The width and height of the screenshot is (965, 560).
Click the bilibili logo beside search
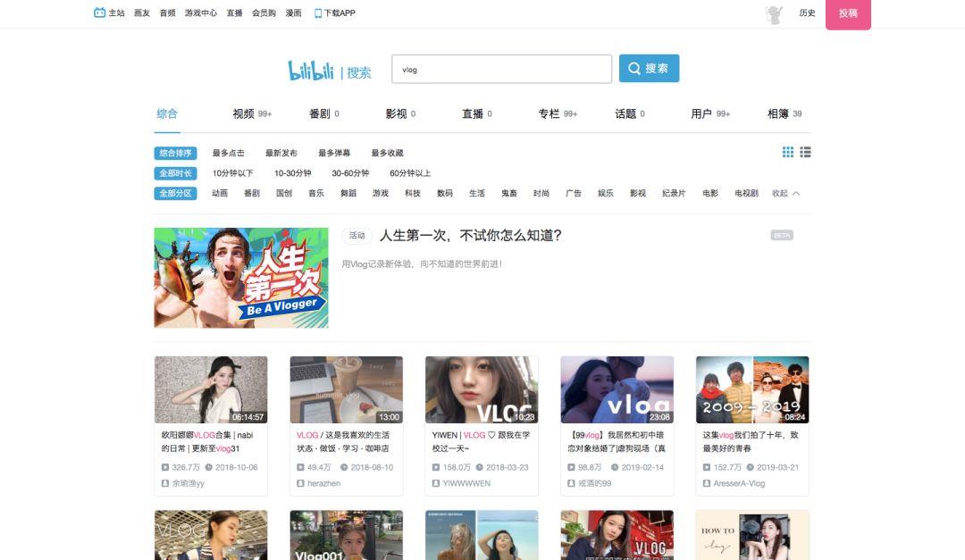[310, 70]
